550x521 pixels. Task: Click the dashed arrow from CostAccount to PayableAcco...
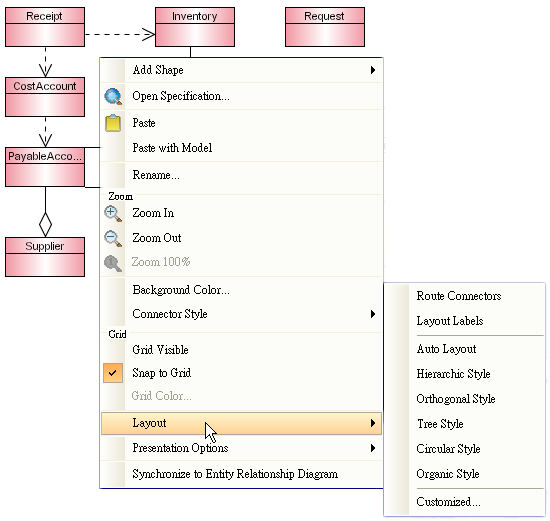45,132
